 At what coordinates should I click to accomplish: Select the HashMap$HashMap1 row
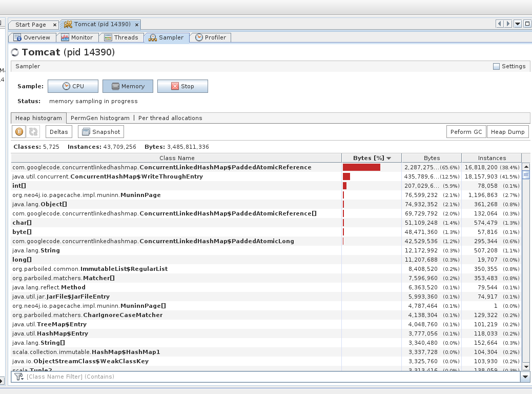point(267,352)
